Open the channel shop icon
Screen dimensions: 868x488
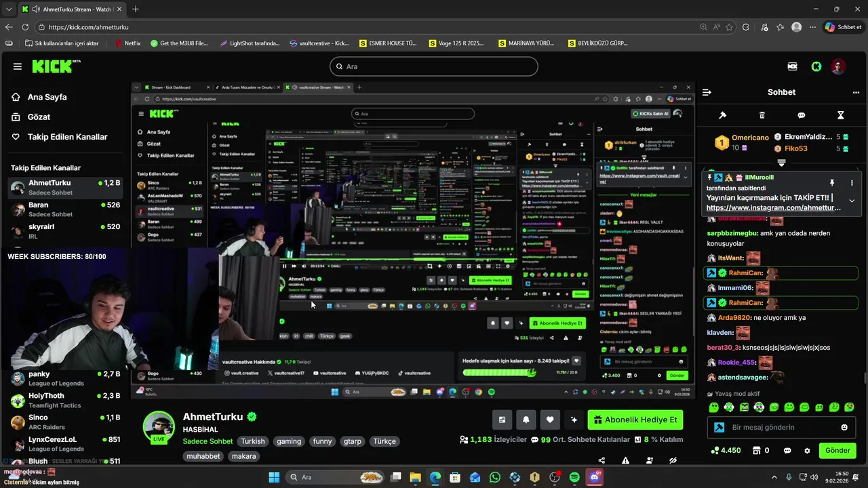pyautogui.click(x=757, y=451)
